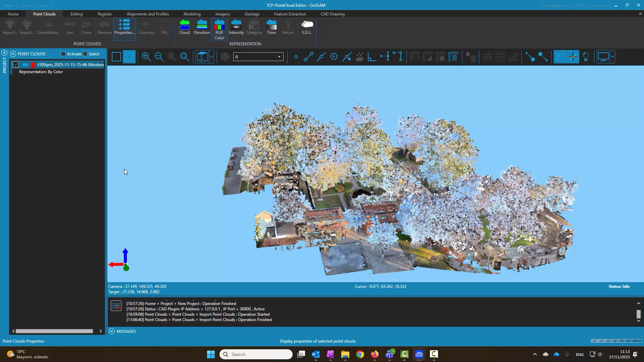This screenshot has height=362, width=644.
Task: Click the red point cloud color swatch
Action: pyautogui.click(x=33, y=65)
